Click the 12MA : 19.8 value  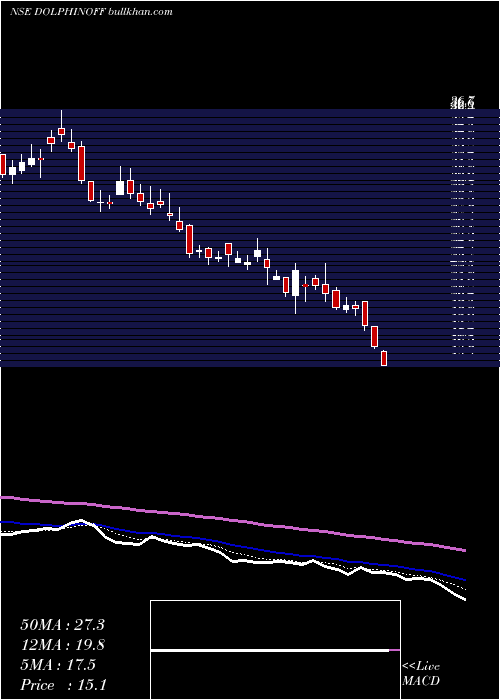tap(62, 645)
